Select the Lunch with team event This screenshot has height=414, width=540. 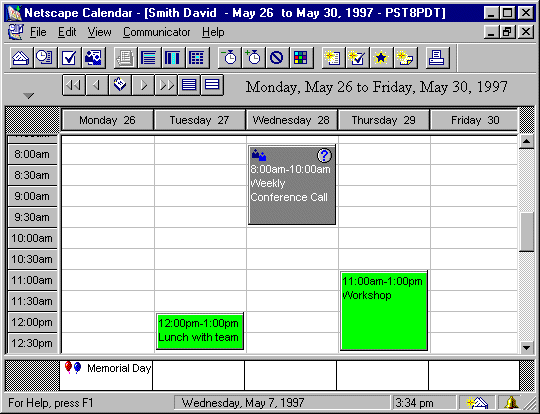tap(200, 331)
